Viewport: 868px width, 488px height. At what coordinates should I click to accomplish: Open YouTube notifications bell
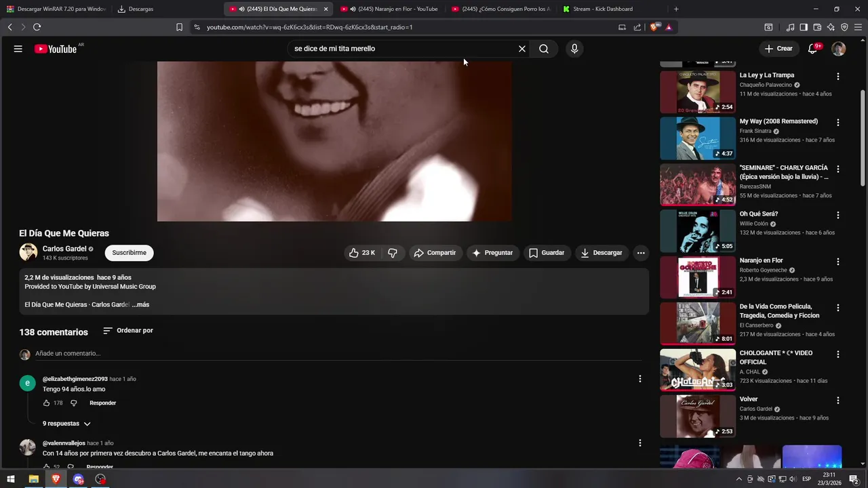(x=813, y=49)
